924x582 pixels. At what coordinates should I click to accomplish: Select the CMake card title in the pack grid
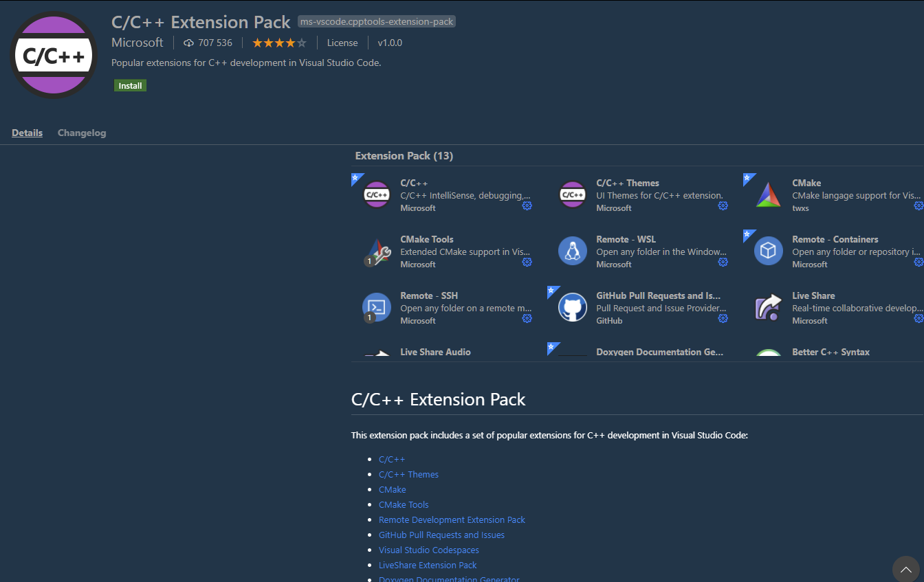(x=806, y=183)
